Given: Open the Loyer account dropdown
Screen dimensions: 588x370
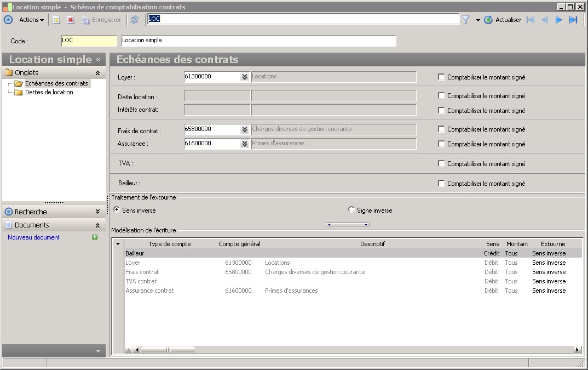Looking at the screenshot, I should [x=244, y=77].
